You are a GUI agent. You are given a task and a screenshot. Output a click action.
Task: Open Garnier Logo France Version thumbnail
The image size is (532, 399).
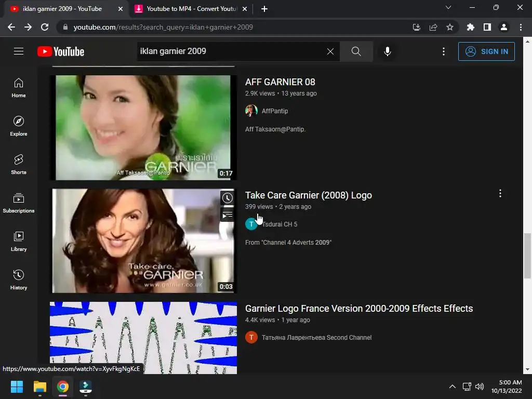tap(143, 338)
